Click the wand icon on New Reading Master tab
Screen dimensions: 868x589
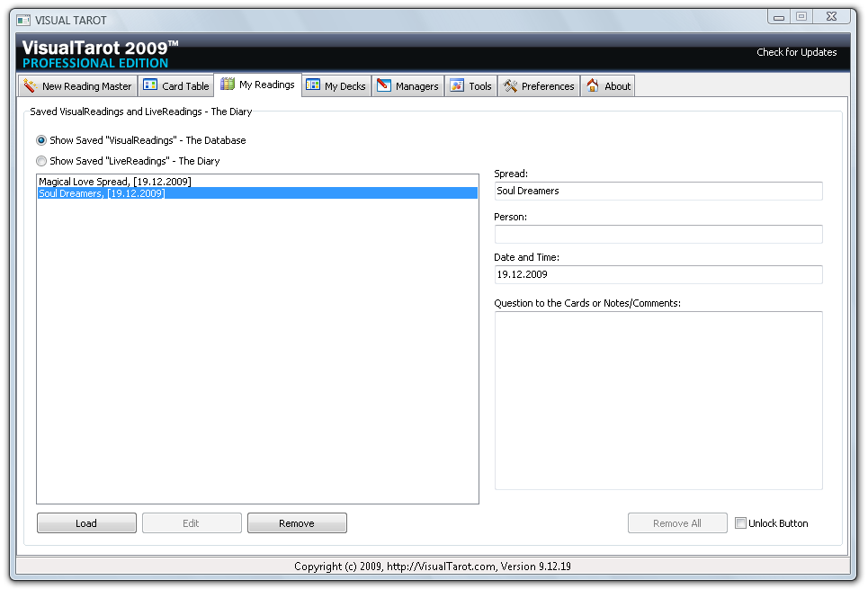31,85
